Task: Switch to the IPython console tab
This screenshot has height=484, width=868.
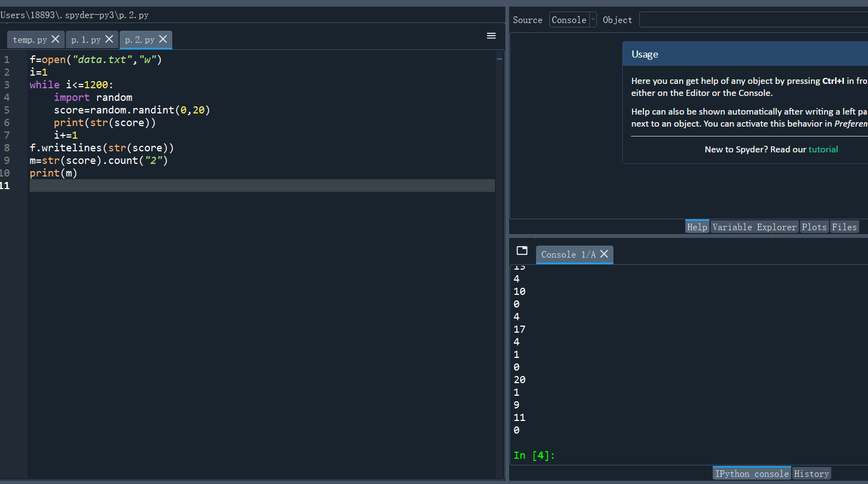Action: 752,474
